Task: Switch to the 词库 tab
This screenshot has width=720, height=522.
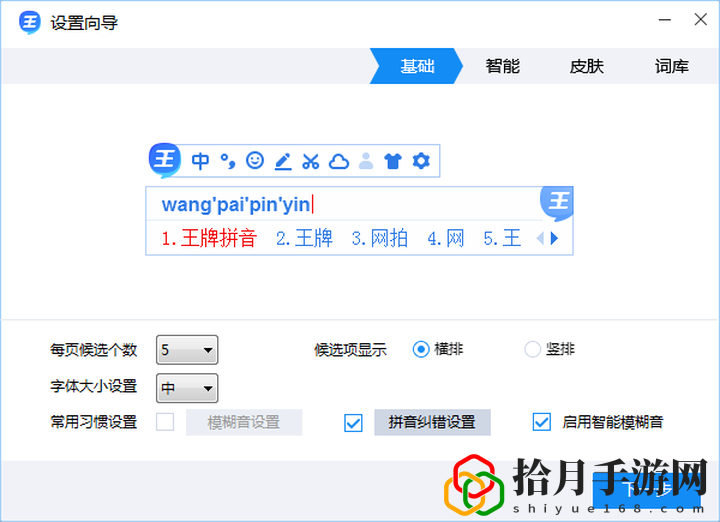Action: [672, 66]
